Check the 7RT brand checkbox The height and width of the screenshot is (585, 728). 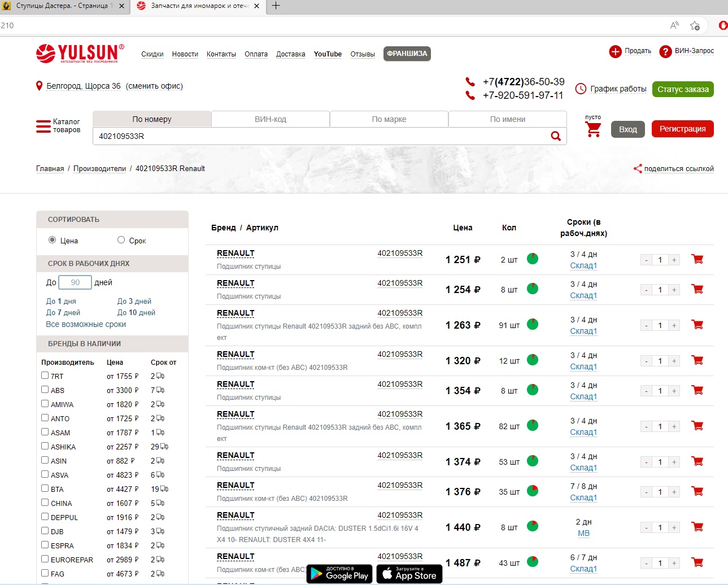(45, 375)
